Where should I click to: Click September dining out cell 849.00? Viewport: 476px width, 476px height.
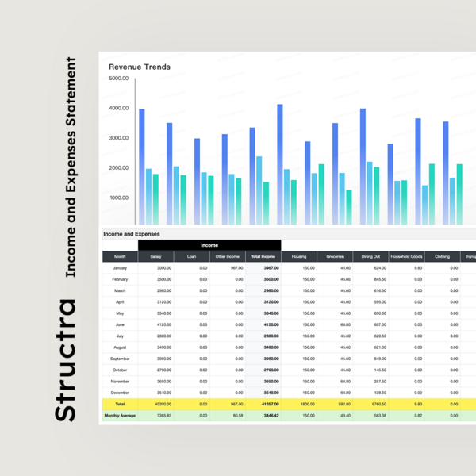coord(370,359)
